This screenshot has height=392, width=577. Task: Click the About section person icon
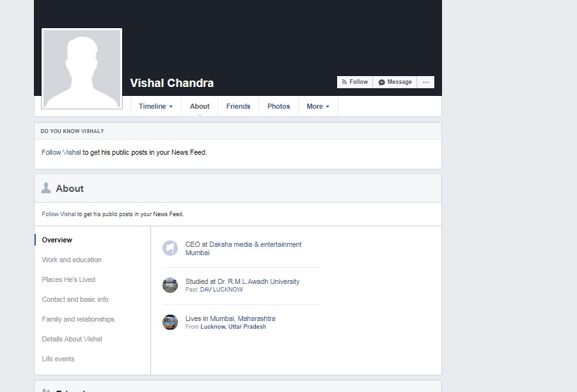coord(46,188)
